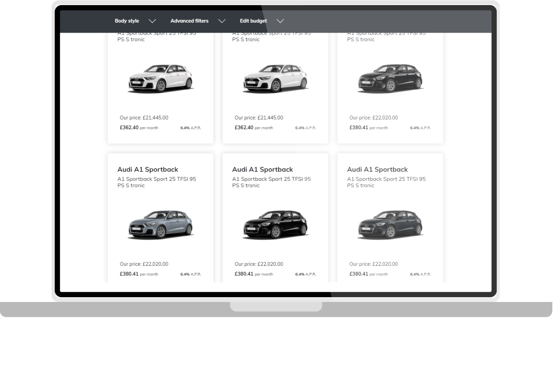Open the Edit budget dropdown
This screenshot has height=392, width=559.
tap(262, 21)
